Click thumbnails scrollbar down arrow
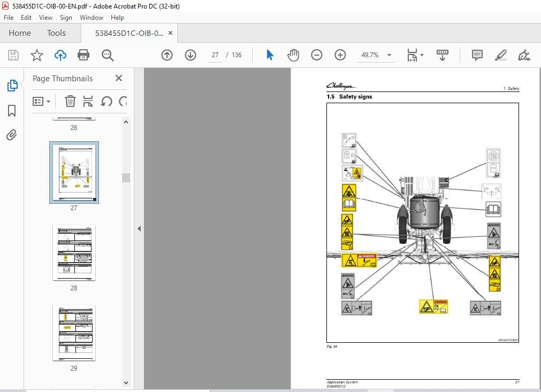The image size is (541, 392). [126, 383]
